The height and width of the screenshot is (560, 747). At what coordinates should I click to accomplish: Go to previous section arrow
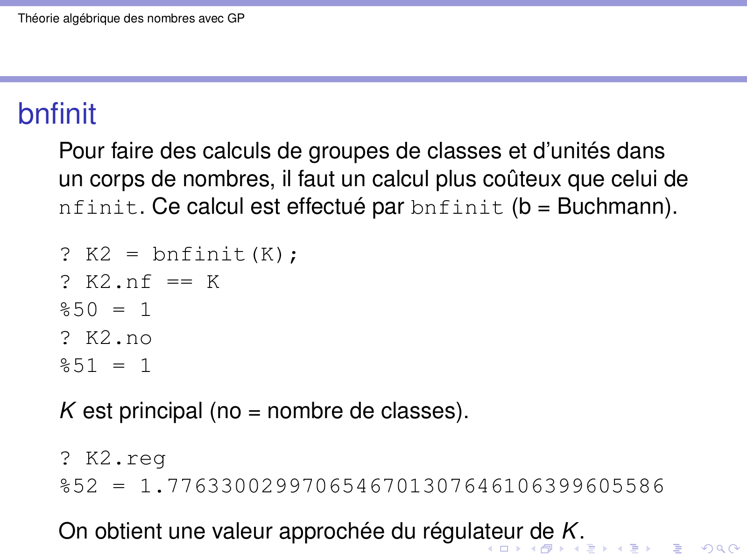620,549
